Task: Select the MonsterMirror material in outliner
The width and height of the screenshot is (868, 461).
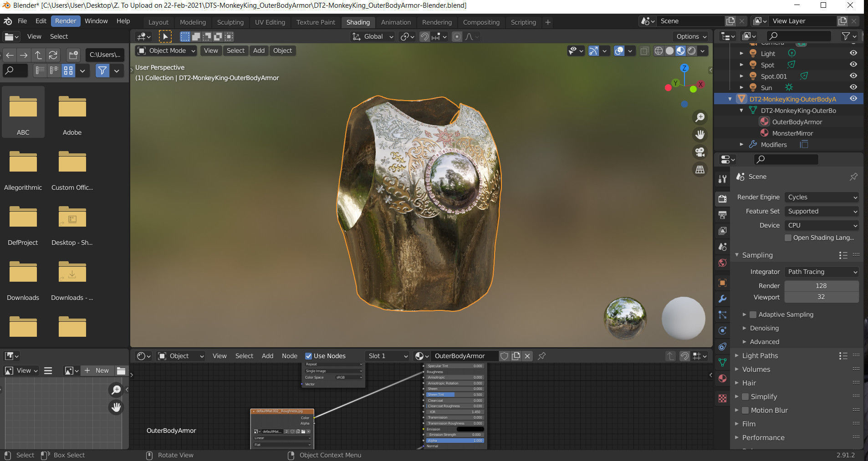Action: pyautogui.click(x=792, y=133)
